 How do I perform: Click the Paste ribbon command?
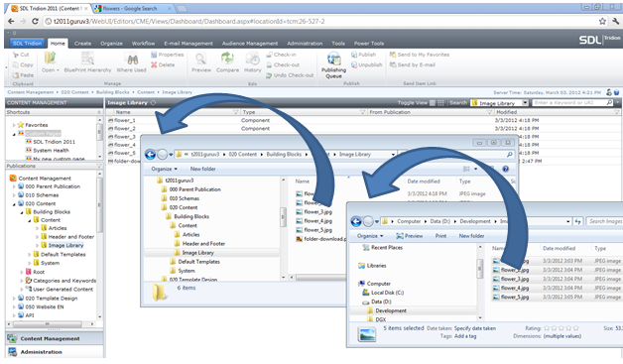click(x=23, y=75)
